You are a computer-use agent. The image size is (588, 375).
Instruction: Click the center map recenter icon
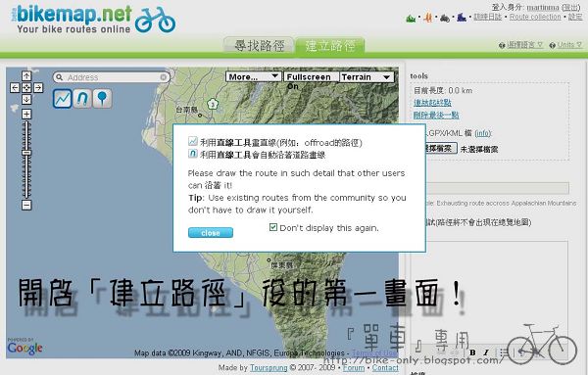pos(26,88)
